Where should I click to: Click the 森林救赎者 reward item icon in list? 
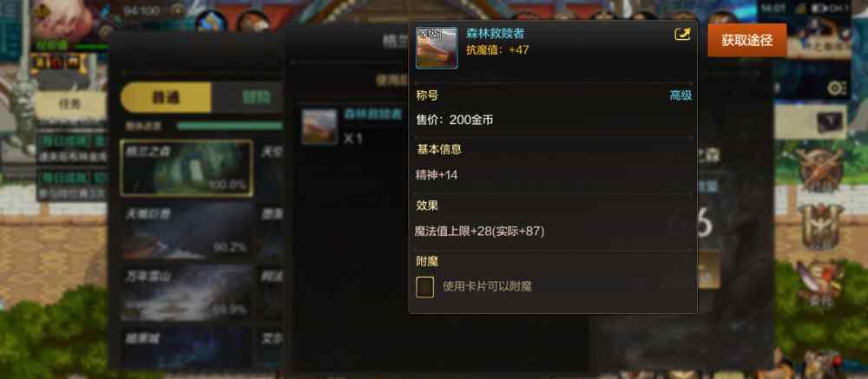click(x=319, y=127)
